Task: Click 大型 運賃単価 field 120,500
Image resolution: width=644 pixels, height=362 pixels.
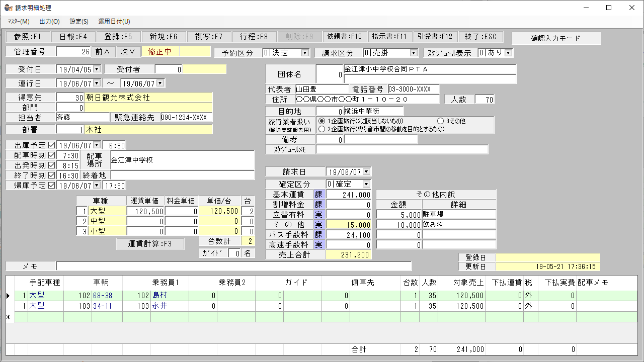Action: [x=145, y=212]
